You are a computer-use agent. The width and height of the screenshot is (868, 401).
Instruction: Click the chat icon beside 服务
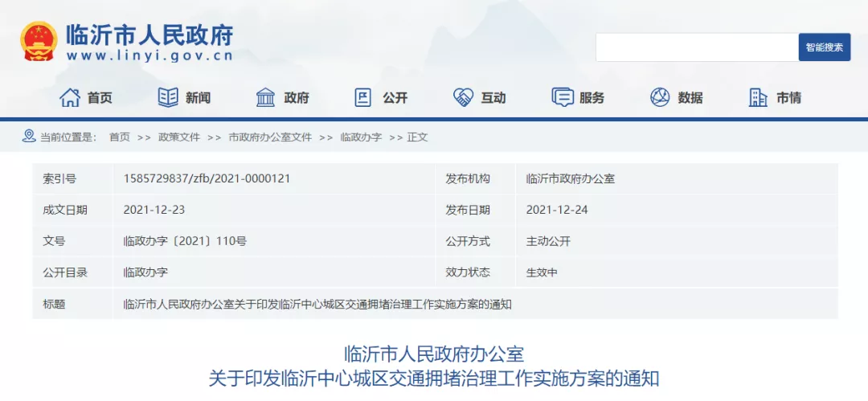pyautogui.click(x=563, y=97)
